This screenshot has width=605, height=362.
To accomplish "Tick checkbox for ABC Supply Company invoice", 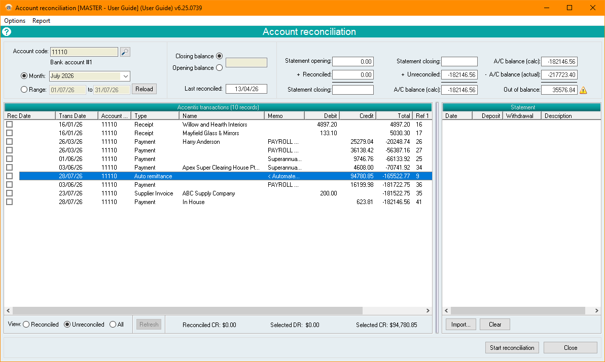I will point(9,193).
